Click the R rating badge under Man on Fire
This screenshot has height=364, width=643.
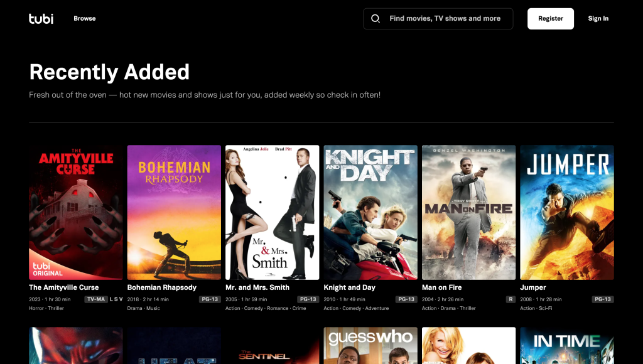coord(509,299)
